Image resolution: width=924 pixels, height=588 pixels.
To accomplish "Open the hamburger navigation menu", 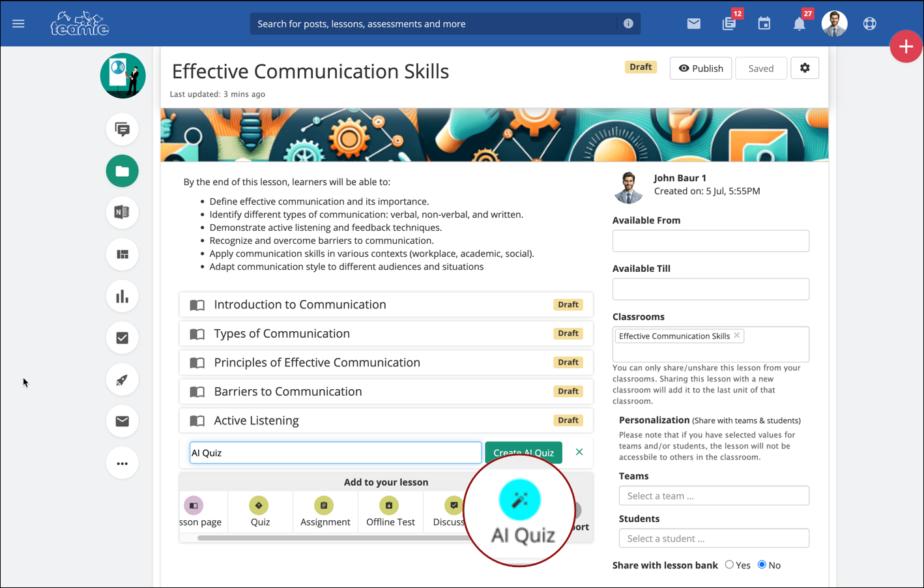I will (18, 24).
